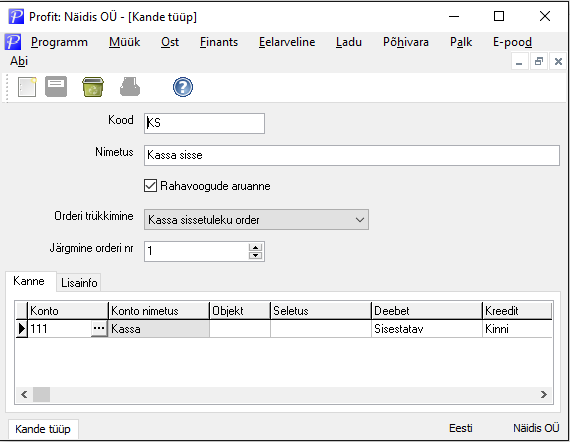This screenshot has height=442, width=570.
Task: Open the Põhivara menu
Action: pyautogui.click(x=406, y=42)
